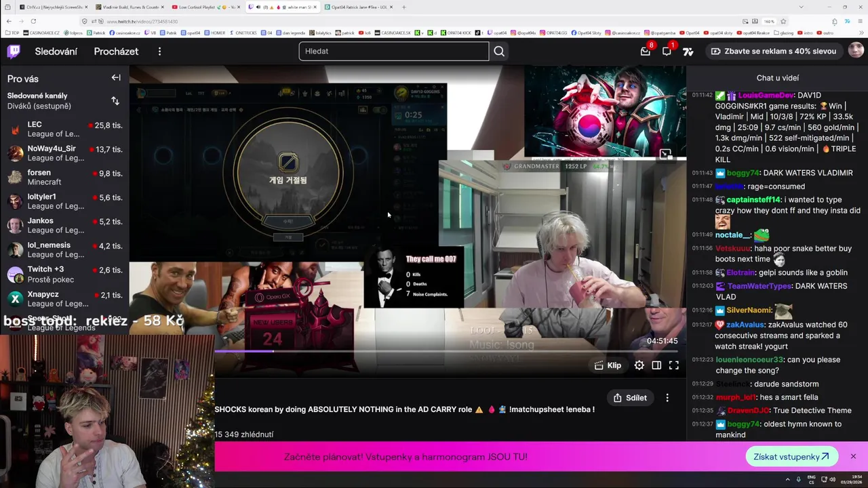Open Jankos channel in sidebar
The image size is (868, 488).
(64, 226)
